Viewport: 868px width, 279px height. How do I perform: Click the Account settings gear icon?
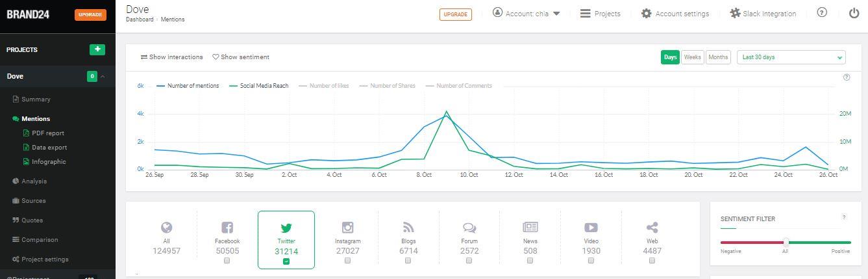tap(646, 13)
